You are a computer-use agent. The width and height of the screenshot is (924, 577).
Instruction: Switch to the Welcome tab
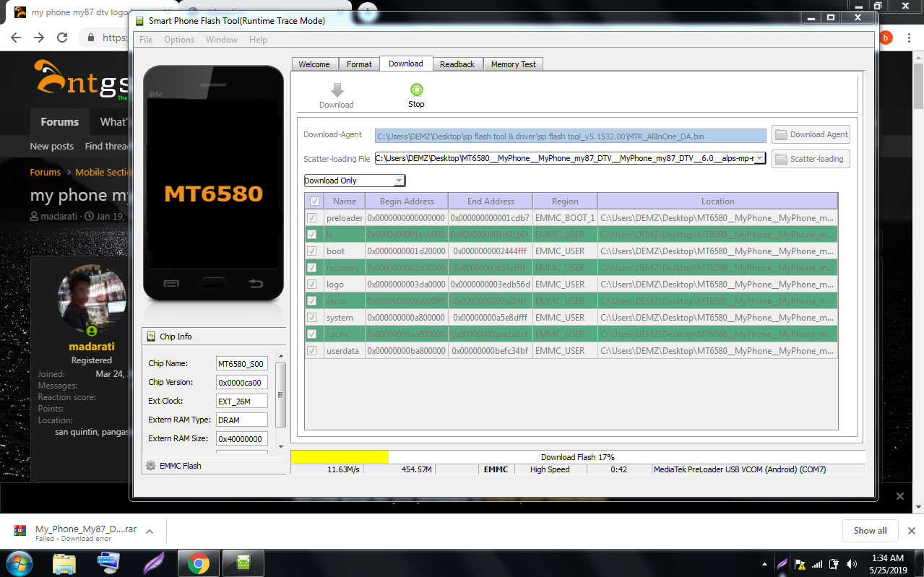pyautogui.click(x=314, y=64)
